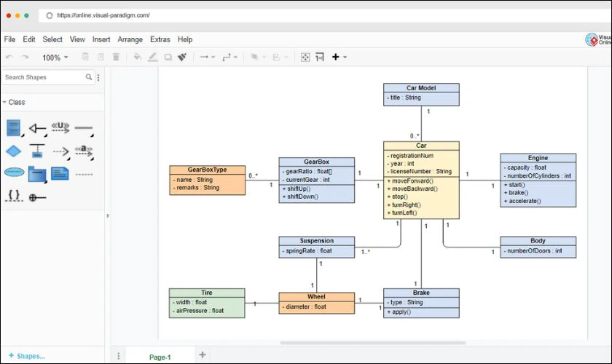Switch to the Page-1 tab
Viewport: 612px width, 364px height.
160,357
